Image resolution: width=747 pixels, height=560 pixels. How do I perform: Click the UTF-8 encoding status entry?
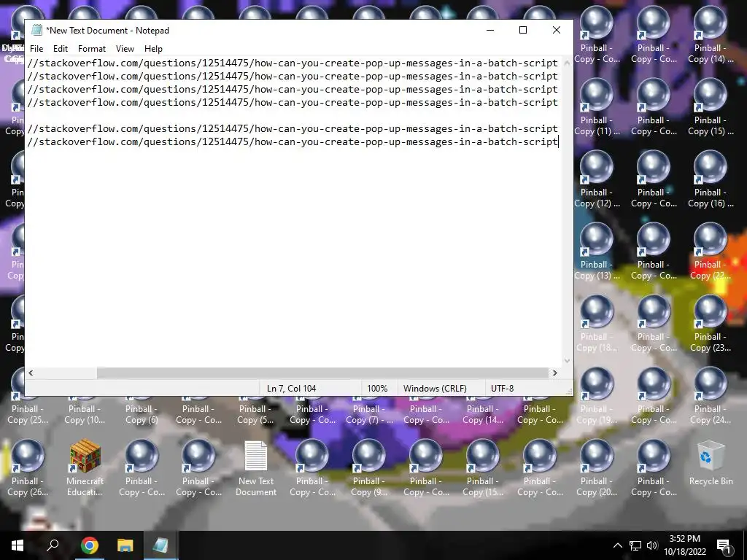tap(502, 388)
